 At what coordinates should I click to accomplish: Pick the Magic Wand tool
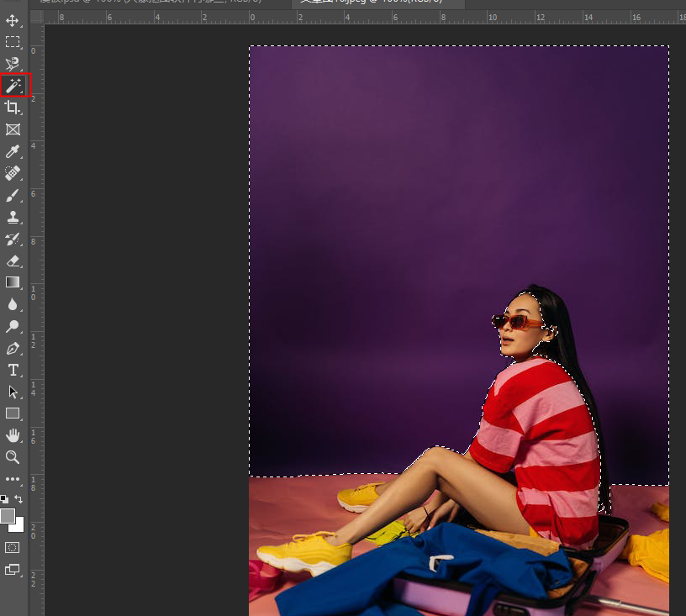coord(13,86)
